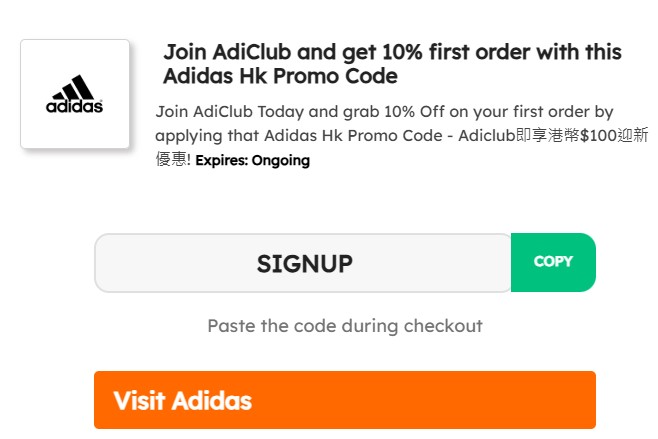658x439 pixels.
Task: Click the Visit Adidas label text
Action: pos(182,401)
